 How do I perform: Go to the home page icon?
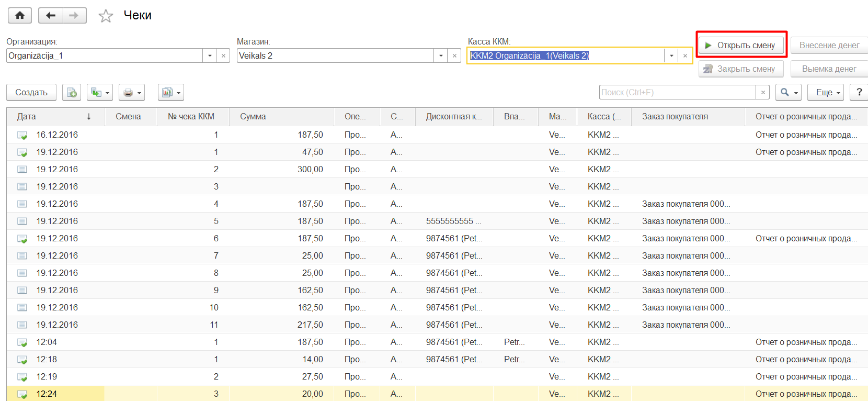pyautogui.click(x=20, y=16)
